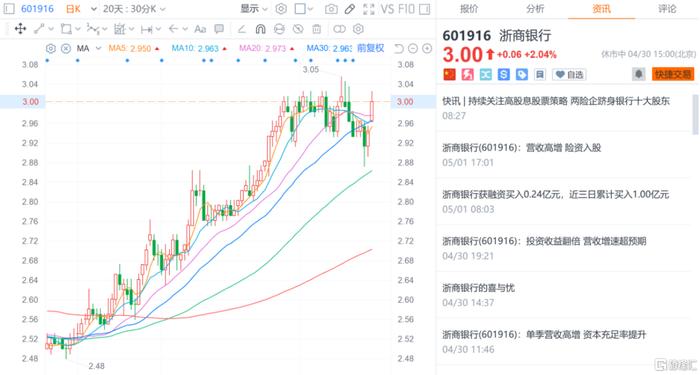Open the 显示 display dropdown
The width and height of the screenshot is (700, 375).
(x=254, y=9)
